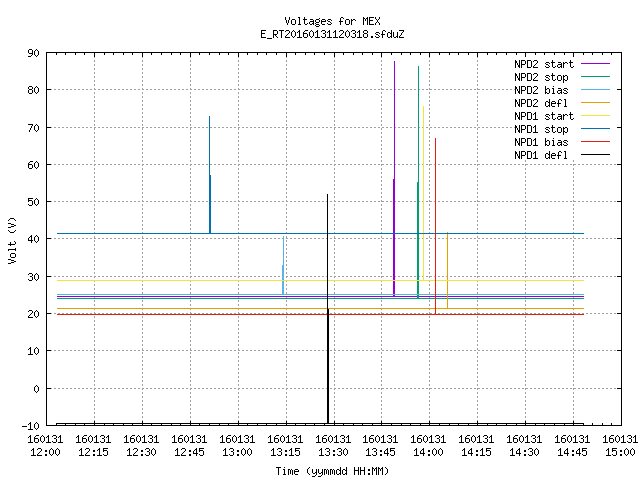Viewport: 640px width, 480px height.
Task: Click the x-axis tick label 14:00
Action: (x=428, y=452)
